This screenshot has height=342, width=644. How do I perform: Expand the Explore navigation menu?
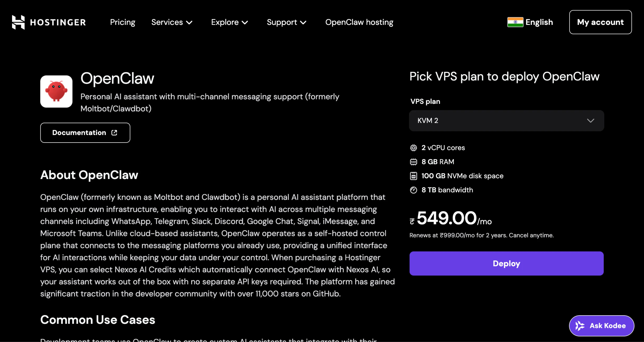(229, 22)
